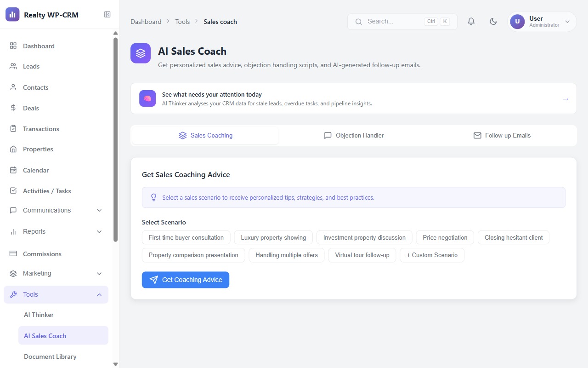Click the Tools wrench icon
Image resolution: width=588 pixels, height=368 pixels.
click(x=13, y=294)
